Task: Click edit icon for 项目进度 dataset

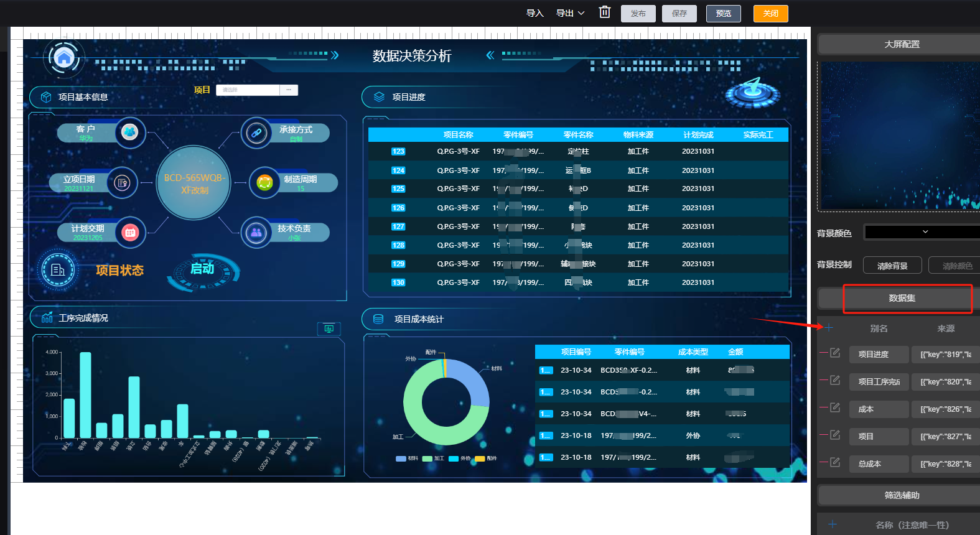Action: coord(835,353)
